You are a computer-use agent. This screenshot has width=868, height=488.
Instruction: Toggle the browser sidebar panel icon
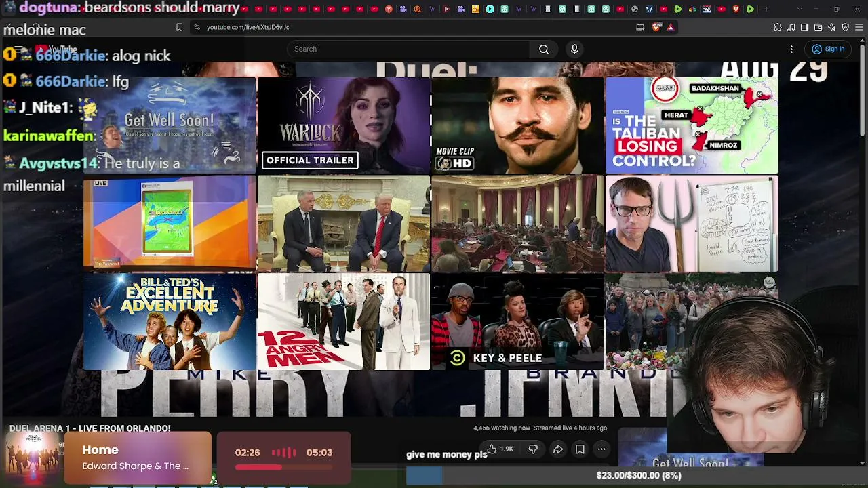[804, 27]
